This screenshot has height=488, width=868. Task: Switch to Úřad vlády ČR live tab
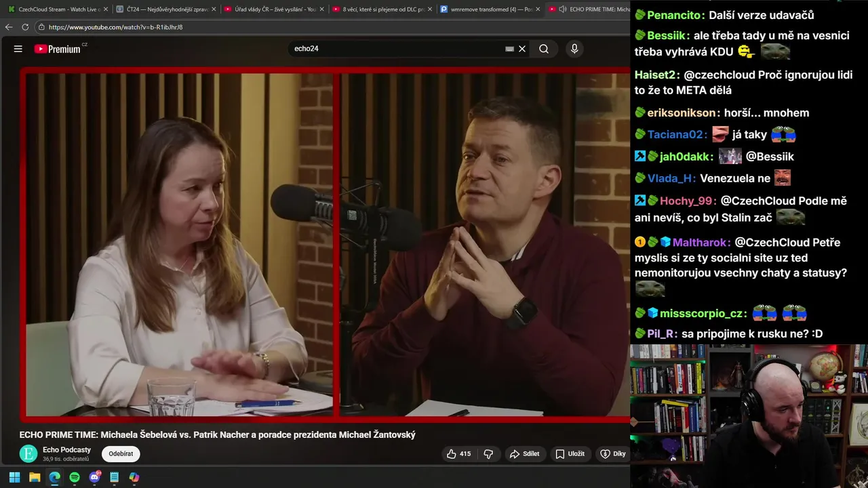(x=273, y=9)
